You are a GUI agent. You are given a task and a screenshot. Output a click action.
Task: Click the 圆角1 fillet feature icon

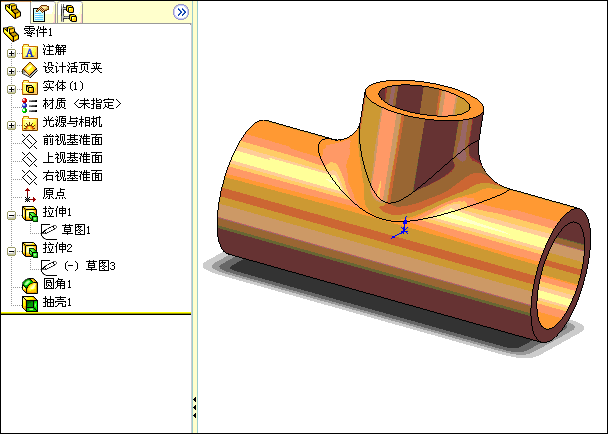click(x=29, y=286)
